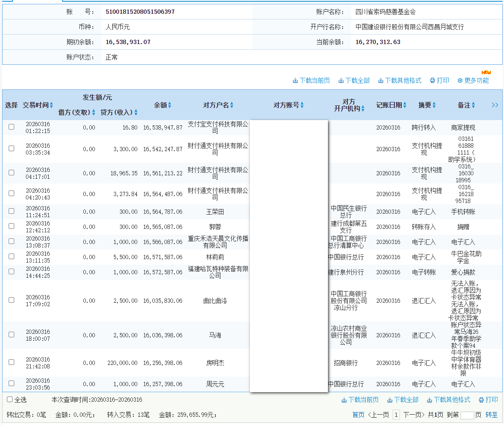Viewport: 504px width, 425px height.
Task: Click the 转至 go-to-page link
Action: [492, 414]
